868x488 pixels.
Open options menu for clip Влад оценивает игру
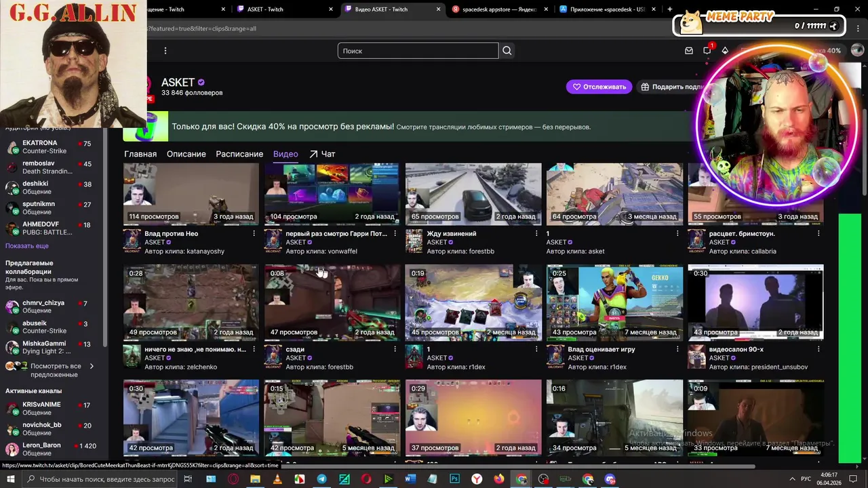[677, 349]
